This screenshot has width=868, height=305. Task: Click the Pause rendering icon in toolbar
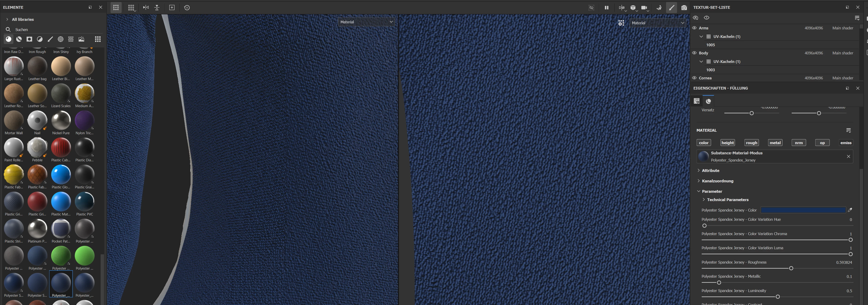606,7
